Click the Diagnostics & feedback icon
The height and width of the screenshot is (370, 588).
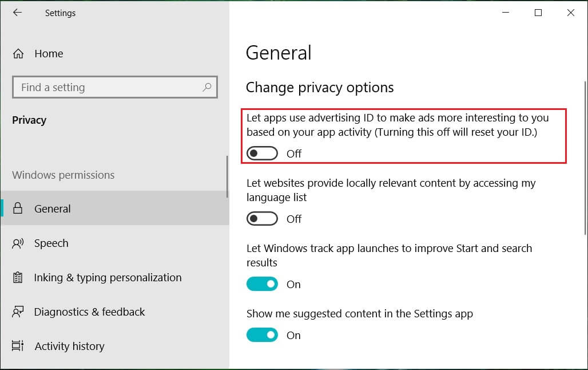click(18, 312)
